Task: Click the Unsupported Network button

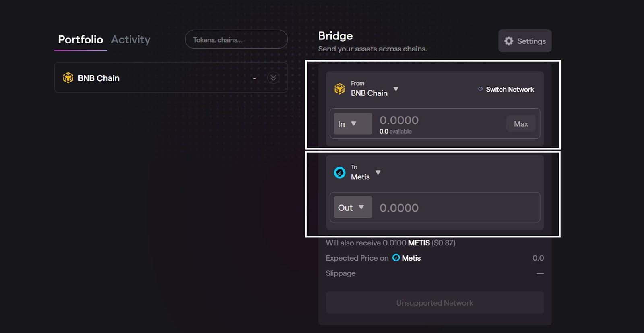Action: 434,302
